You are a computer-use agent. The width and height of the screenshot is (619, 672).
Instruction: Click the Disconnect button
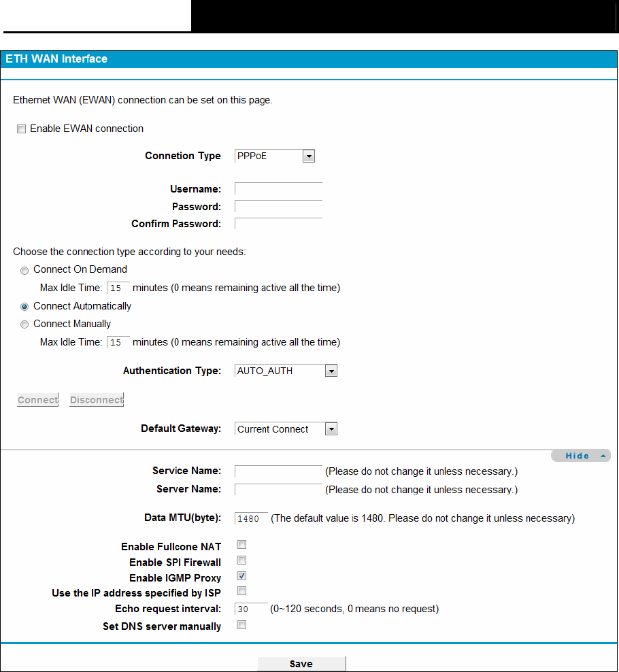pyautogui.click(x=97, y=400)
